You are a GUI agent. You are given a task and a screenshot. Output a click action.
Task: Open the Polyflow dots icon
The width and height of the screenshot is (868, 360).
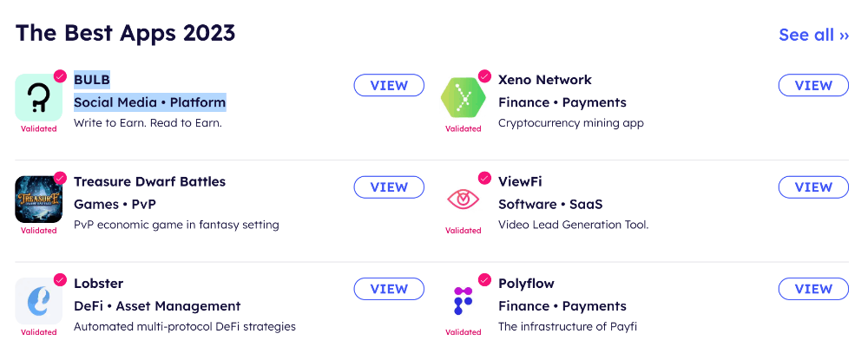click(464, 301)
